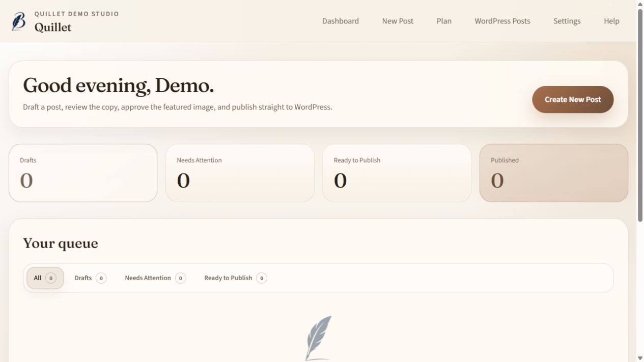The image size is (644, 362).
Task: Click the "Good evening, Demo." heading
Action: click(x=118, y=85)
